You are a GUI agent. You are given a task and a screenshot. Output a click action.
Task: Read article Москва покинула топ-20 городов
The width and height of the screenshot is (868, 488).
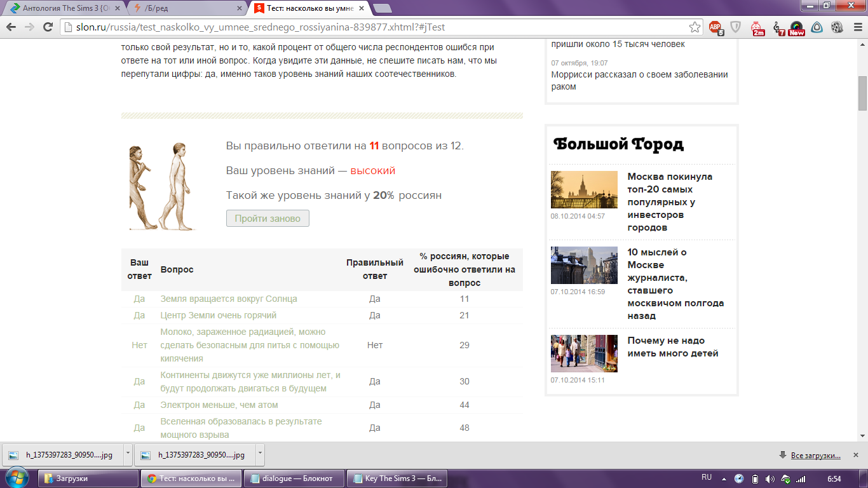(x=670, y=202)
